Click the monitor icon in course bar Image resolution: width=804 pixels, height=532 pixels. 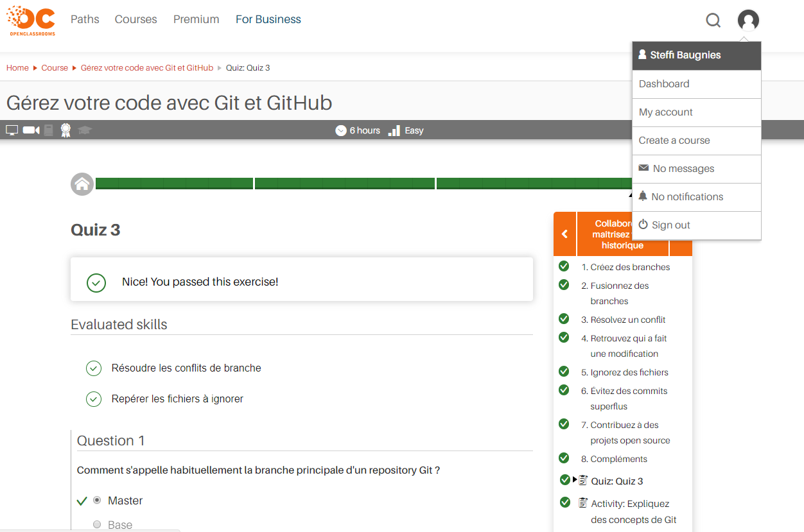(12, 130)
